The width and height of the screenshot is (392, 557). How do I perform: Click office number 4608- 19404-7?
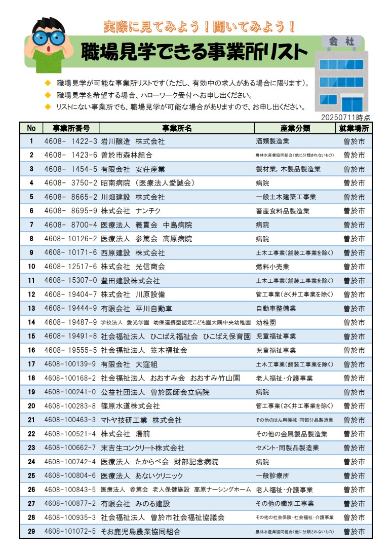pos(71,294)
